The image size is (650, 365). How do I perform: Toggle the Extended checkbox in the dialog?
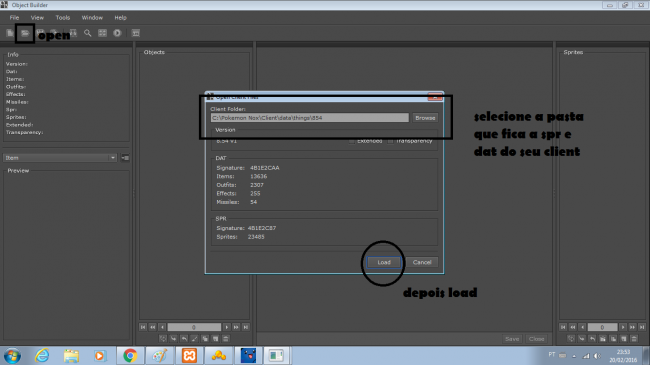click(x=352, y=141)
